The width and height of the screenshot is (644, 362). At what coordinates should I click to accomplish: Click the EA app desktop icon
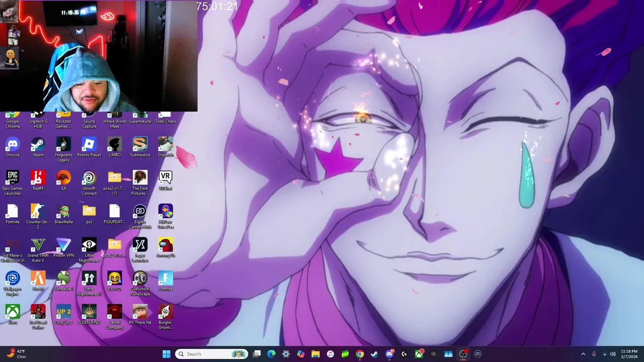pyautogui.click(x=63, y=181)
